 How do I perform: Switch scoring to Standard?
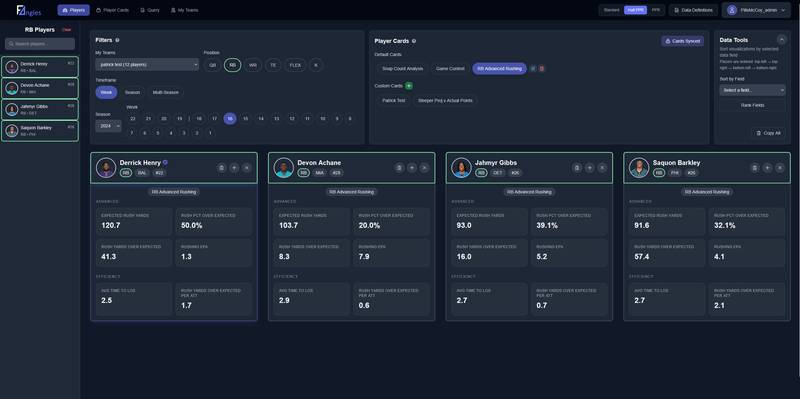click(611, 10)
